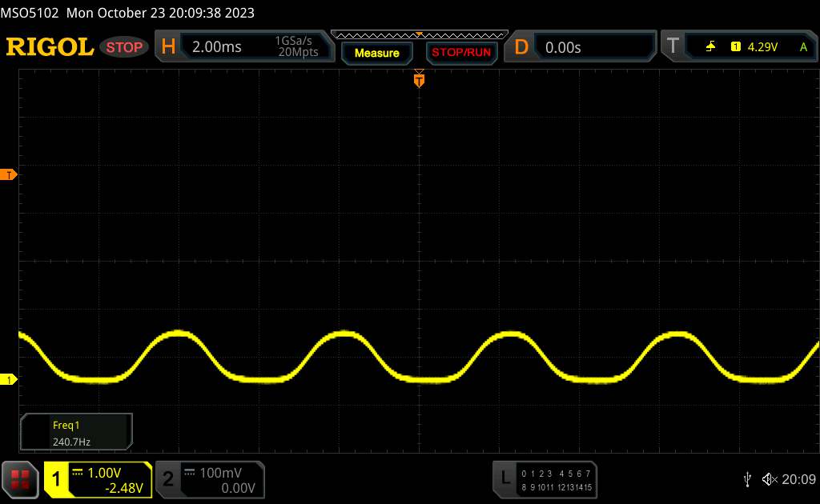The image size is (820, 504).
Task: Open the Measure menu
Action: pos(376,53)
